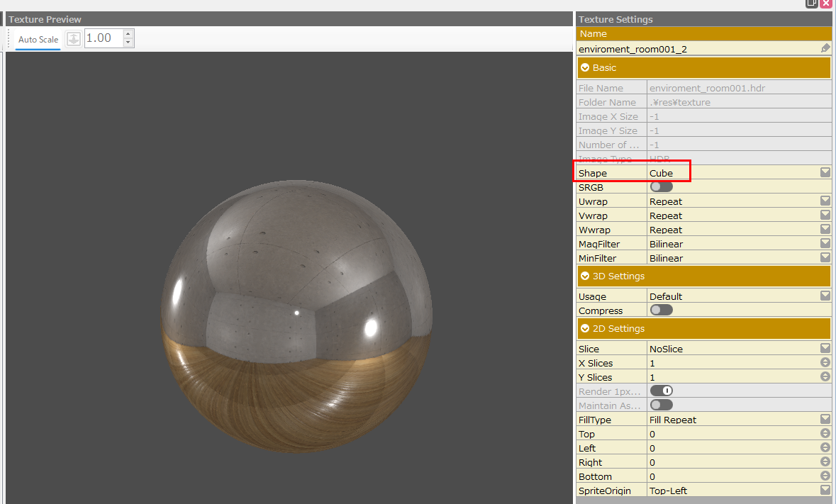Click the float panel icon at top right

[812, 4]
